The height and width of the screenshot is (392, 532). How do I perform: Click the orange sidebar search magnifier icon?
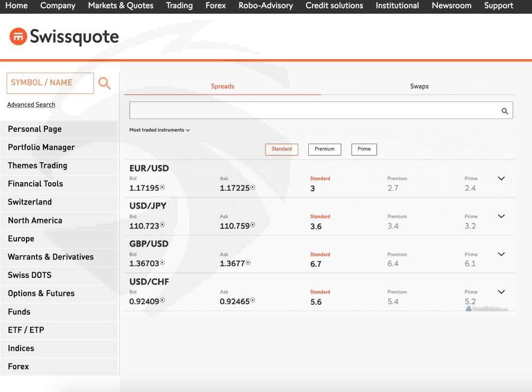coord(105,83)
